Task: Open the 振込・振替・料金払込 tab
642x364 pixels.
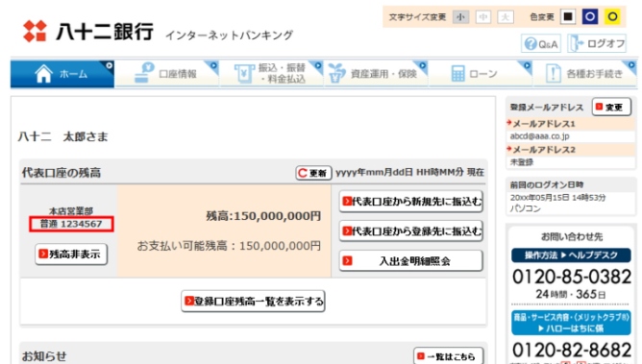Action: tap(271, 74)
